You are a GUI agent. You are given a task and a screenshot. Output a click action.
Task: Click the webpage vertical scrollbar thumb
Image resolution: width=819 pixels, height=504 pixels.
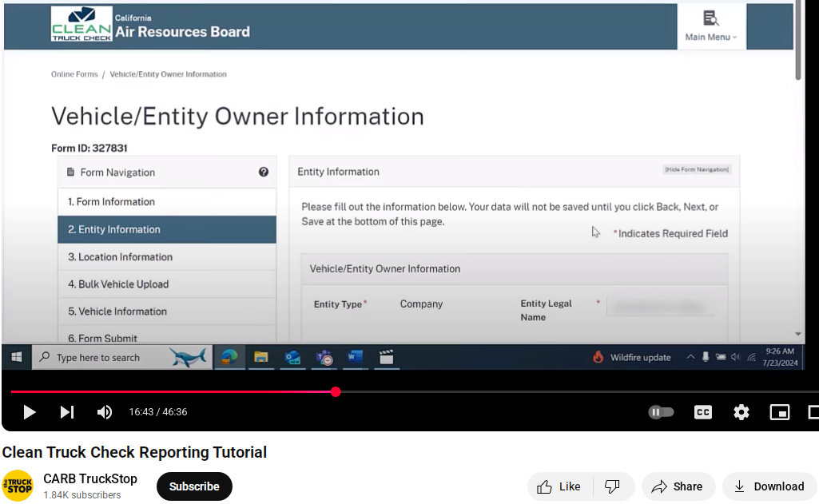pyautogui.click(x=798, y=41)
